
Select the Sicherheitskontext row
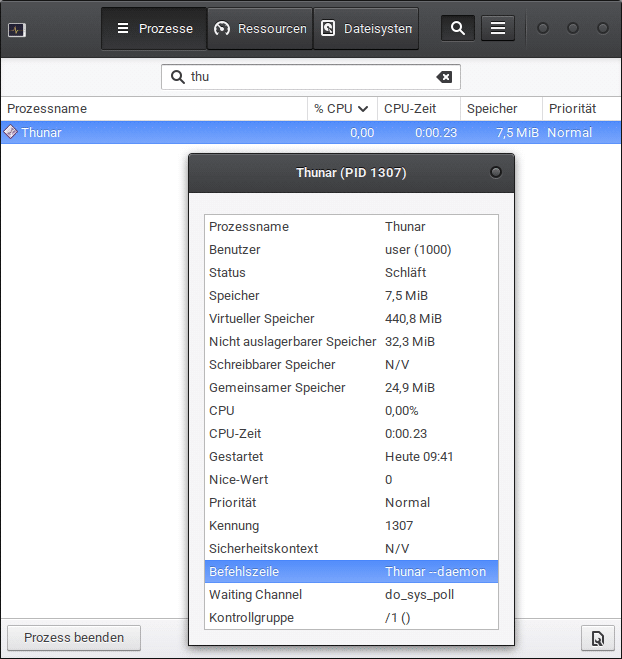click(x=351, y=548)
